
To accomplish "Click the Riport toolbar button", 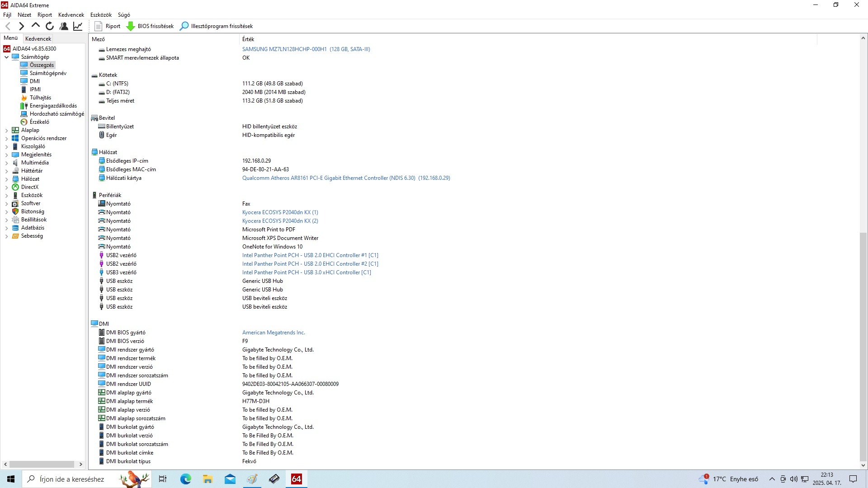I will (108, 26).
